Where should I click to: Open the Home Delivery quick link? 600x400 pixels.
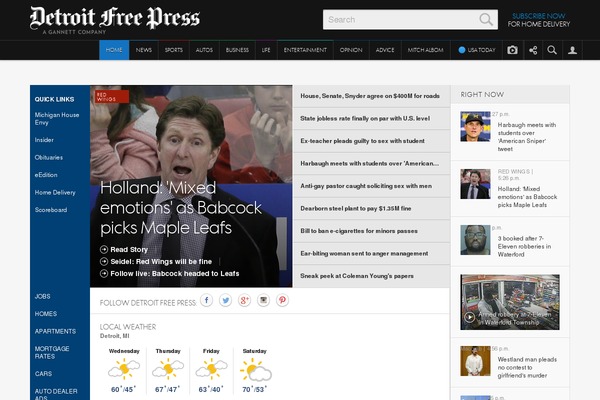(x=55, y=193)
